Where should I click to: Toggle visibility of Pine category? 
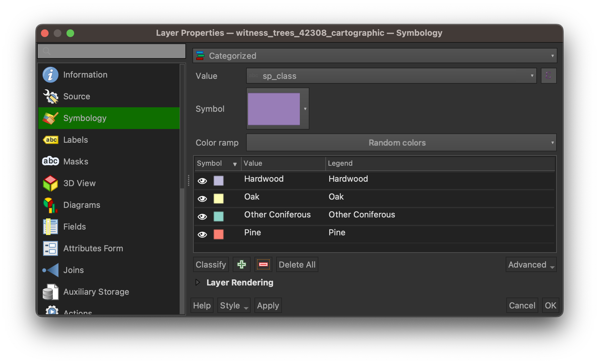tap(202, 234)
